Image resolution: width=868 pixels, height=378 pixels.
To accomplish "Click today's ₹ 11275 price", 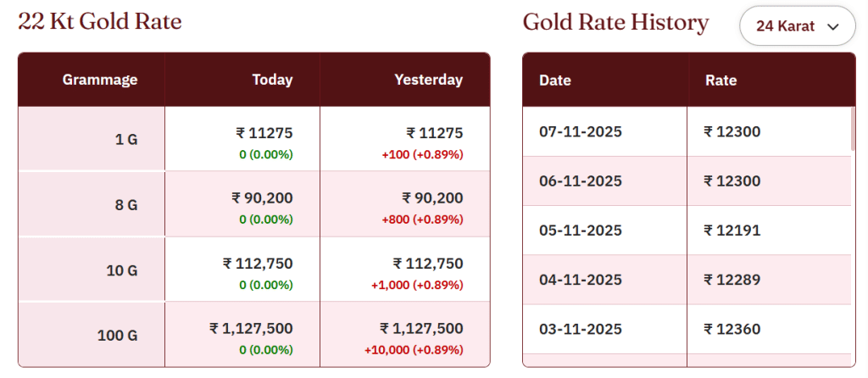I will click(x=264, y=132).
